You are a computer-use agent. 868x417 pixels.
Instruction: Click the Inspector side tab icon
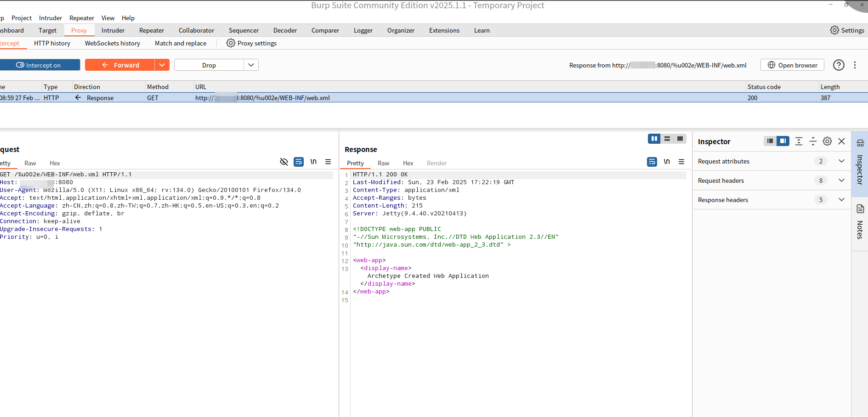pyautogui.click(x=860, y=143)
